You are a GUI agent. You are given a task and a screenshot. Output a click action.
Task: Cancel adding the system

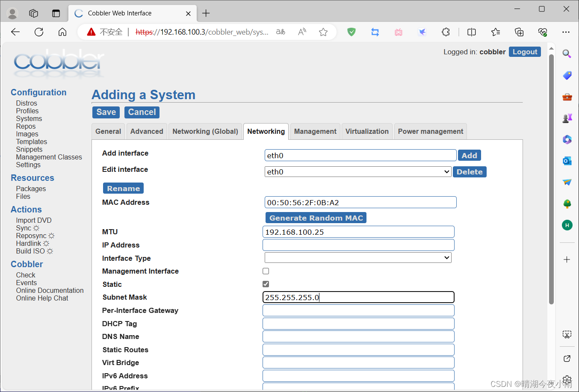[x=142, y=112]
